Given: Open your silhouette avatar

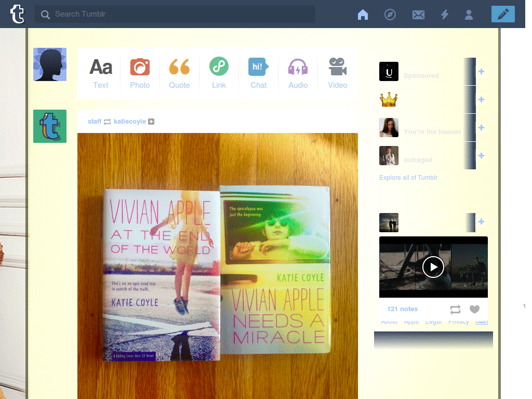Looking at the screenshot, I should coord(50,64).
